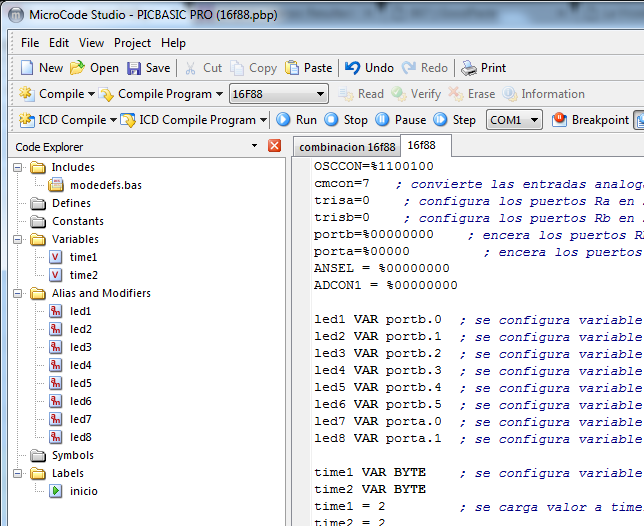Click the Erase icon
Viewport: 644px width, 526px height.
456,94
